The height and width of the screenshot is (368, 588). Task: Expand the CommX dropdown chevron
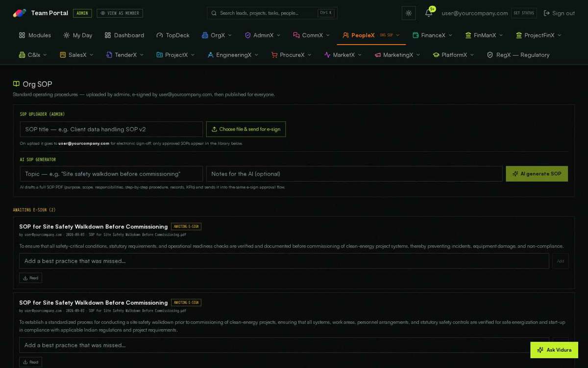pyautogui.click(x=328, y=35)
